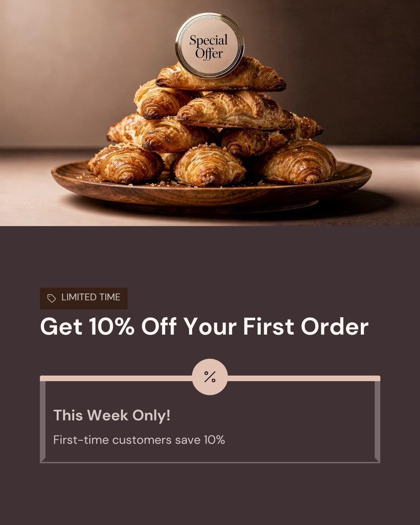The height and width of the screenshot is (525, 420).
Task: Click the dark brown area below the offer card
Action: 210,493
